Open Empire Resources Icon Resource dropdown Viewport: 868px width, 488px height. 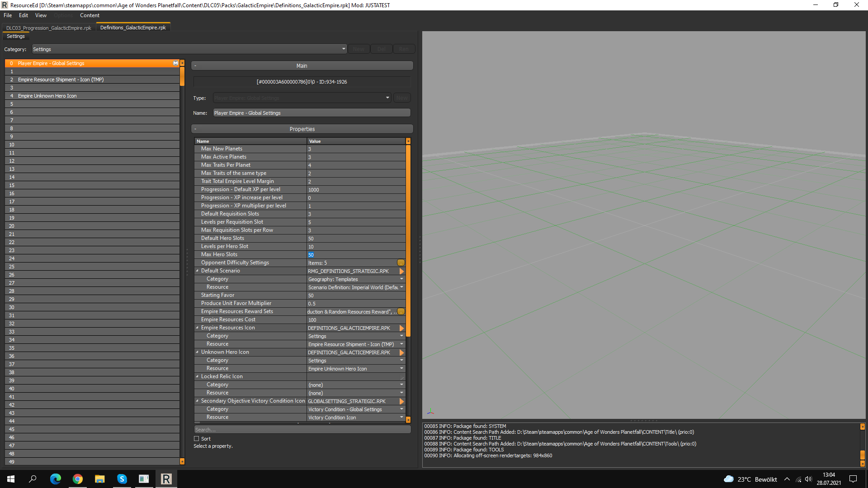click(x=356, y=344)
